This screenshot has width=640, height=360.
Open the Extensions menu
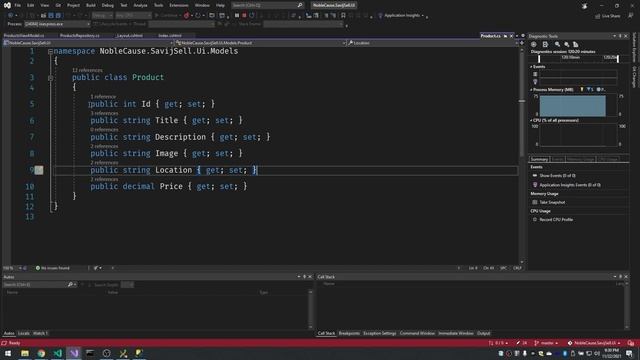[179, 5]
